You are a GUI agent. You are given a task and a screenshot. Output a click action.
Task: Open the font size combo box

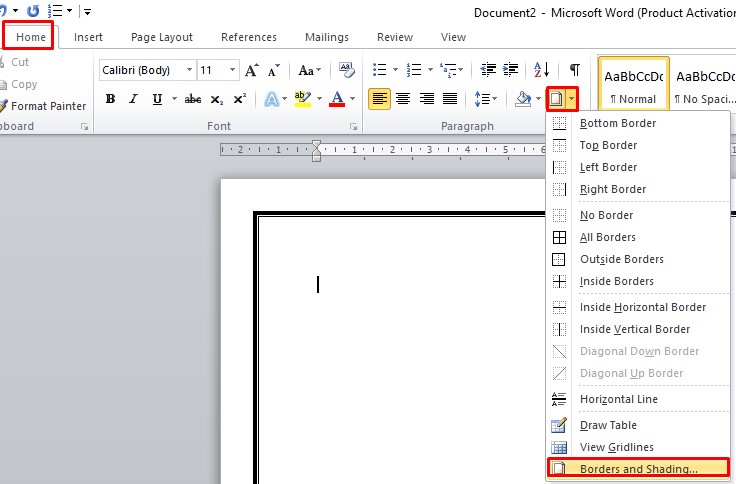218,70
